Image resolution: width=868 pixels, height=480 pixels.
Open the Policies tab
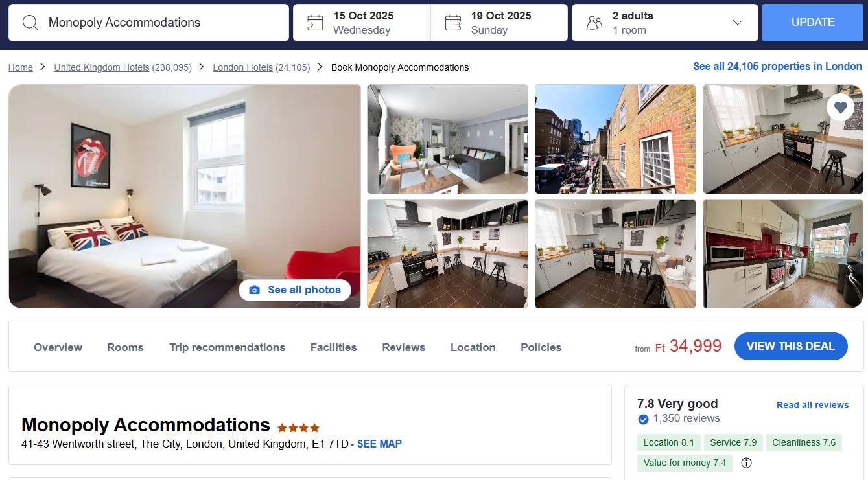click(x=541, y=347)
